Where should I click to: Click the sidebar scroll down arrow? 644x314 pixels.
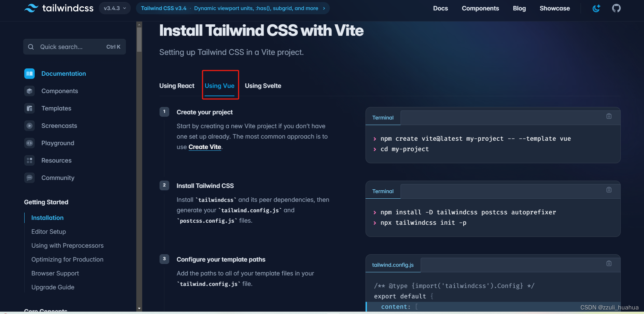click(139, 308)
